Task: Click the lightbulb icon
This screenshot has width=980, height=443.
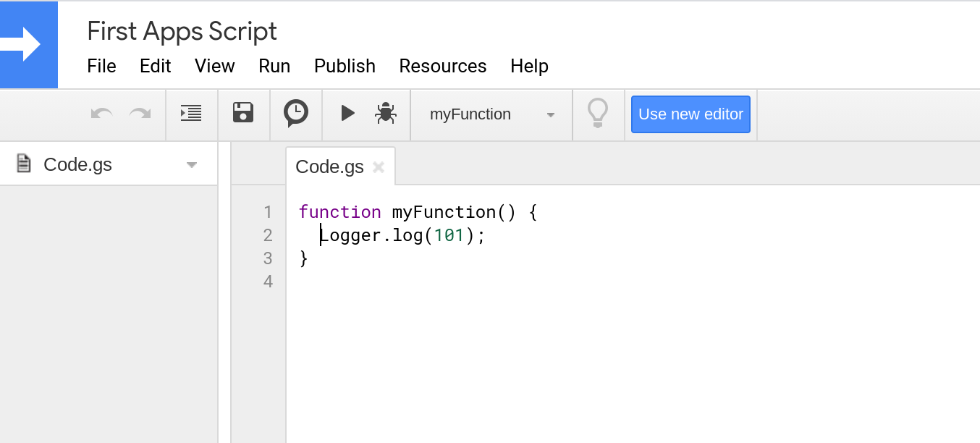Action: [598, 114]
